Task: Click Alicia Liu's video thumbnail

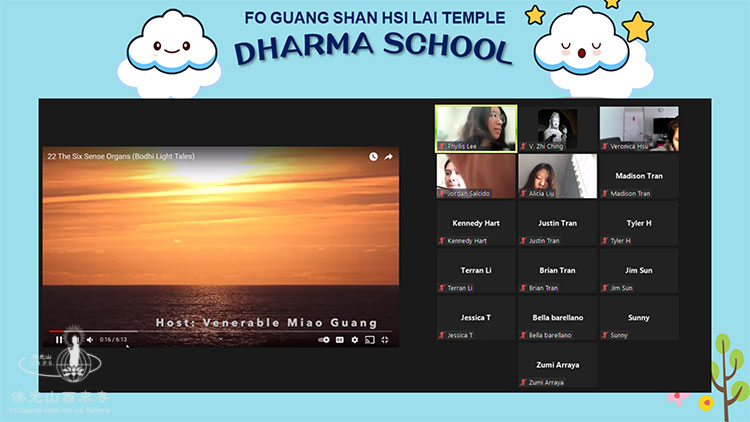Action: [557, 176]
